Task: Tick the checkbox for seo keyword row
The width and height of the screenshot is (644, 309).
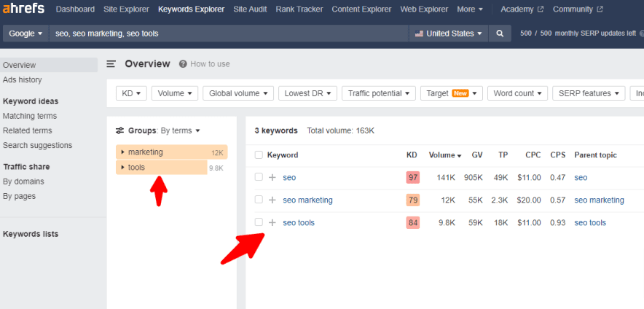Action: pyautogui.click(x=259, y=177)
